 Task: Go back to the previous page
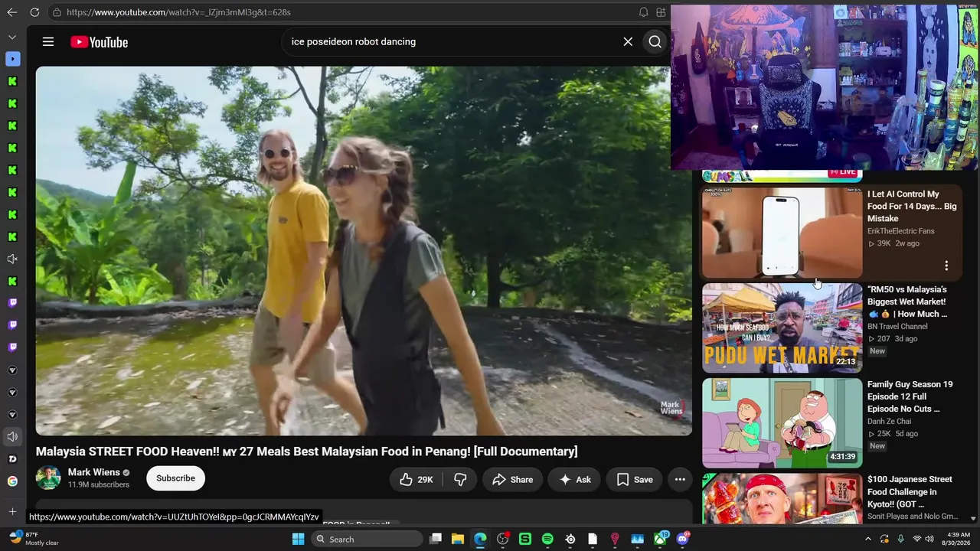pos(11,12)
